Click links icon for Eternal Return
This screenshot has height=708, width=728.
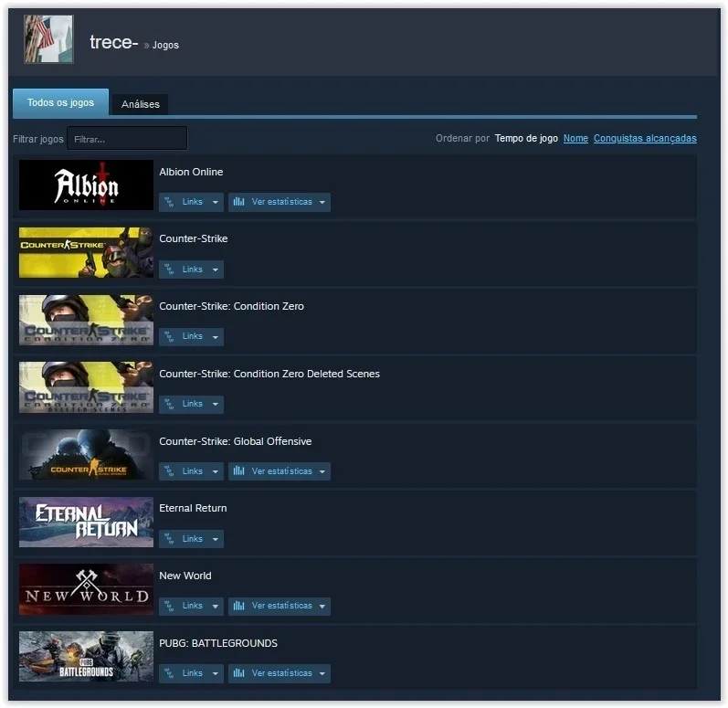tap(170, 539)
